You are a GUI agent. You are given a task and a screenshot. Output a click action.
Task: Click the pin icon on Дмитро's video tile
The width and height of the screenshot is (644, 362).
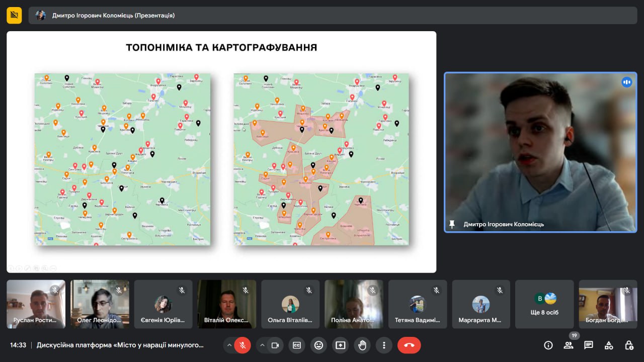[452, 224]
